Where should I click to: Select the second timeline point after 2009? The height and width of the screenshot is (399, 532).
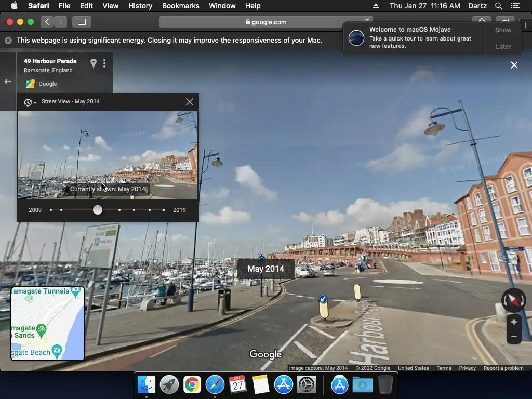pos(61,210)
